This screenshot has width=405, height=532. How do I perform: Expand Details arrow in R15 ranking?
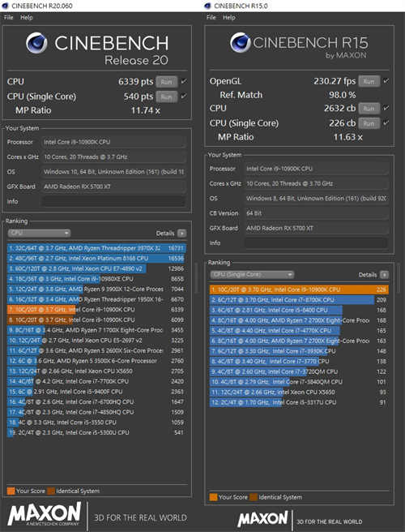tap(384, 275)
